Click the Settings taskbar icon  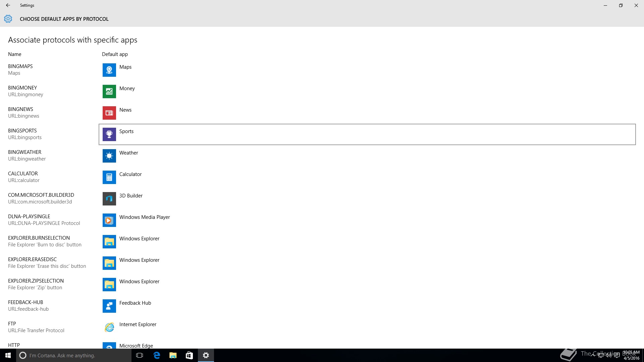pos(206,355)
